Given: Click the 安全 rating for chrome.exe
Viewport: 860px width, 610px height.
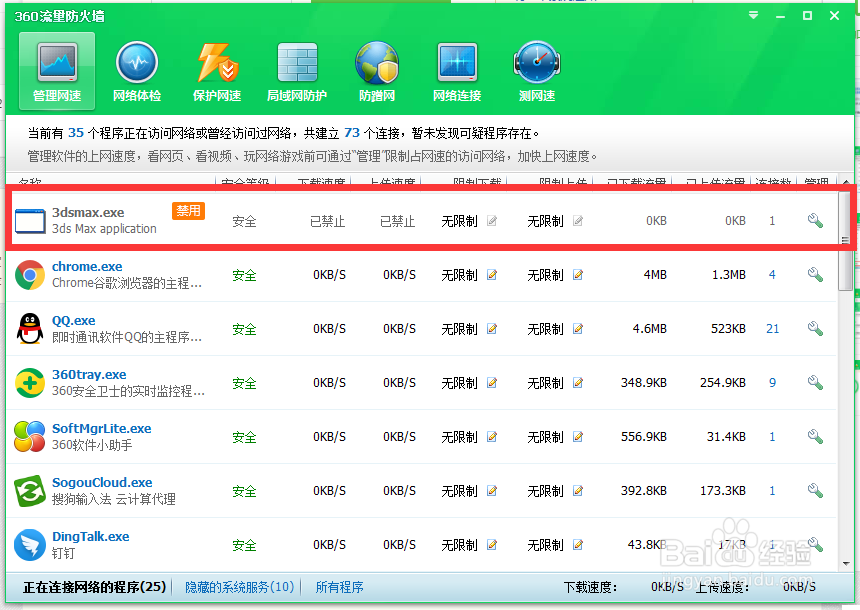Looking at the screenshot, I should tap(244, 275).
